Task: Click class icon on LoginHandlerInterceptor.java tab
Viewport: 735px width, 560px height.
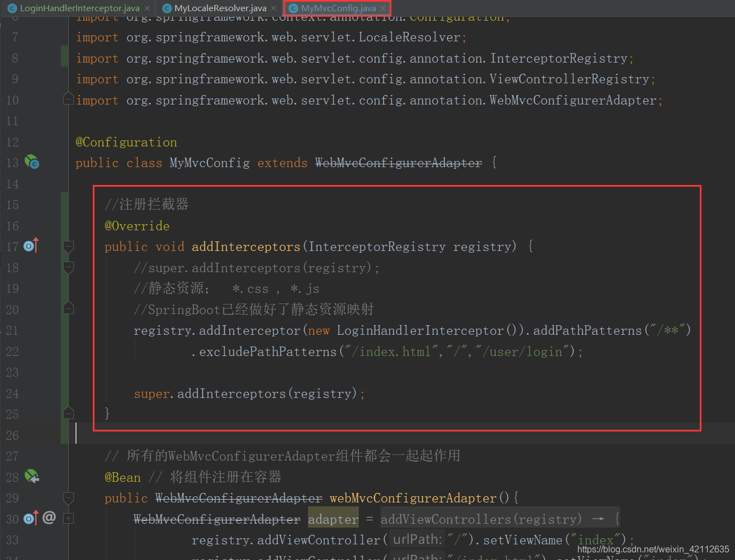Action: pos(12,8)
